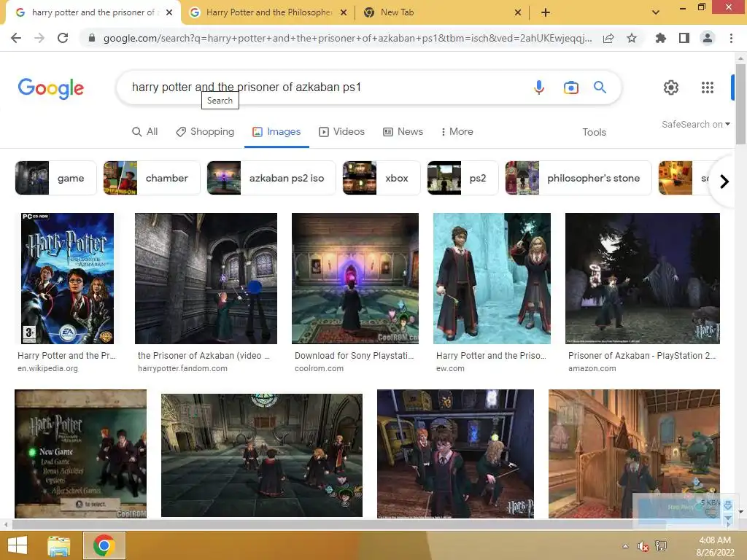This screenshot has width=747, height=560.
Task: Close the Harry Potter Philosopher tab
Action: 344,12
